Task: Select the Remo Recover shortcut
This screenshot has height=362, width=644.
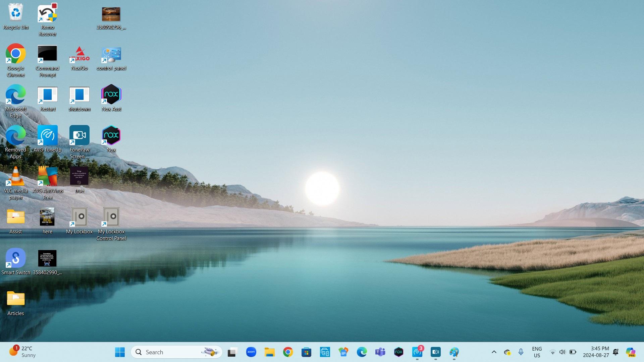Action: point(47,20)
